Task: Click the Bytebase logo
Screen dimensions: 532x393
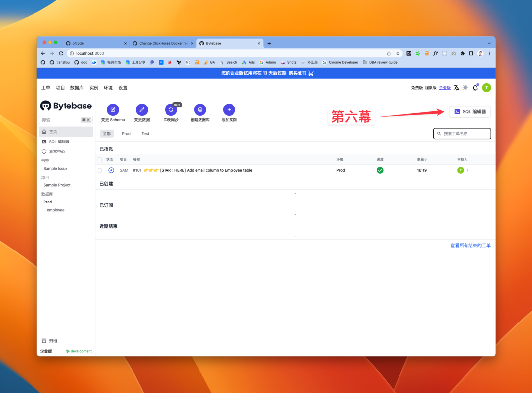Action: 66,106
